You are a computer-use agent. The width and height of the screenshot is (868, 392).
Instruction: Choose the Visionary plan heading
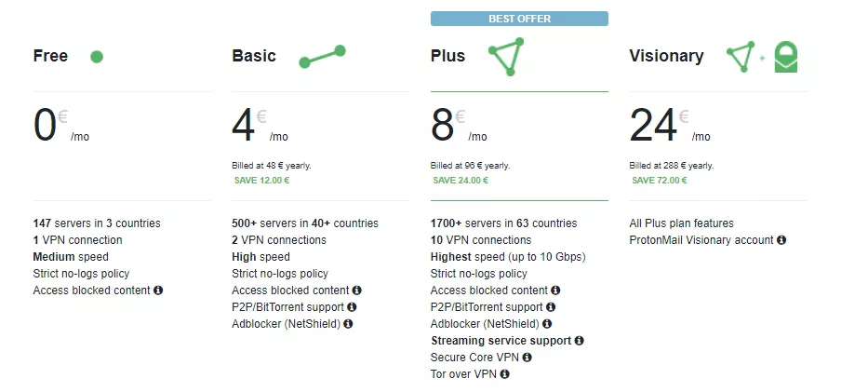[x=666, y=56]
